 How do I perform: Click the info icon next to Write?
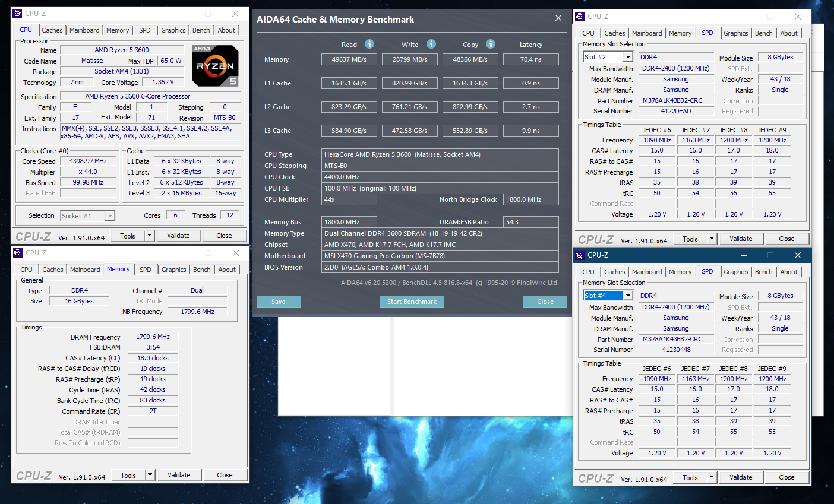(x=431, y=44)
